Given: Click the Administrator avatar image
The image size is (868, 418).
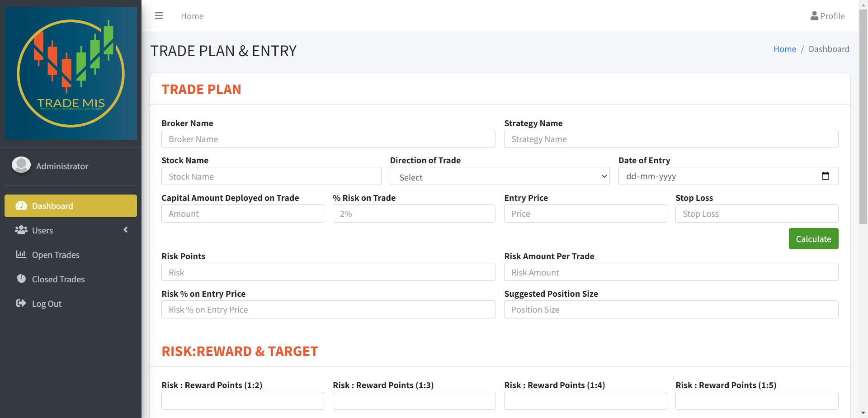Looking at the screenshot, I should (21, 165).
